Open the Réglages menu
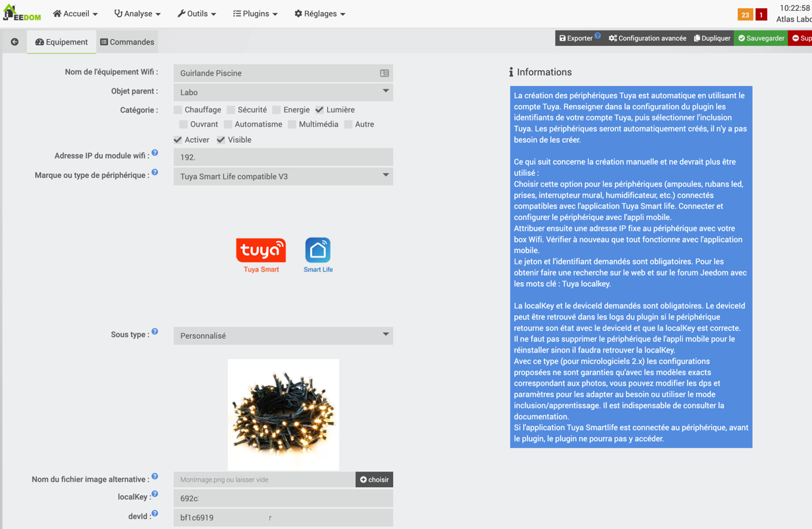Screen dimensions: 812x529 point(320,14)
